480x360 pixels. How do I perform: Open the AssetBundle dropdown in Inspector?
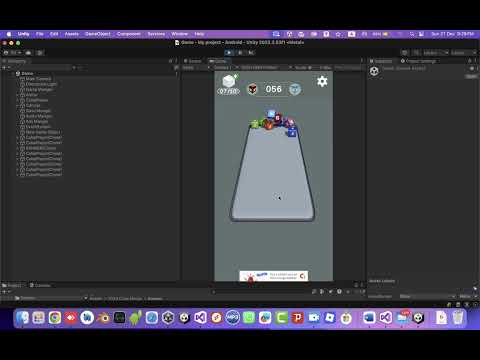(x=427, y=296)
